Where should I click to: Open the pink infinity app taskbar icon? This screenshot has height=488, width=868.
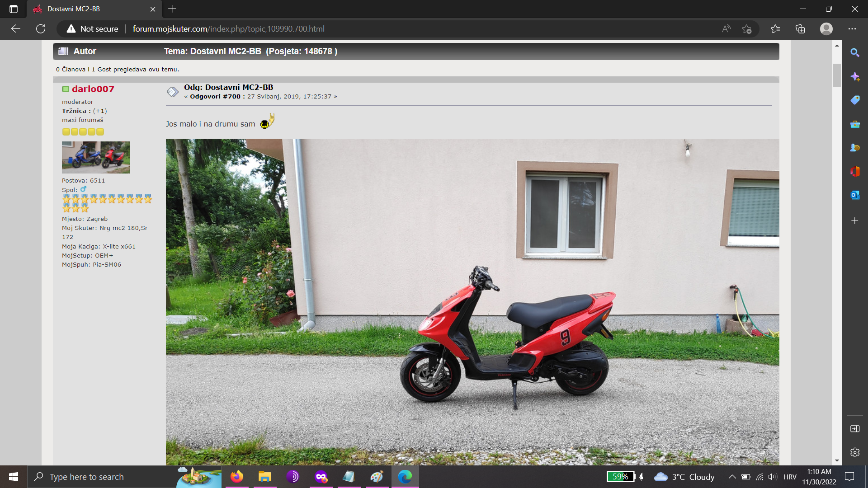point(321,477)
